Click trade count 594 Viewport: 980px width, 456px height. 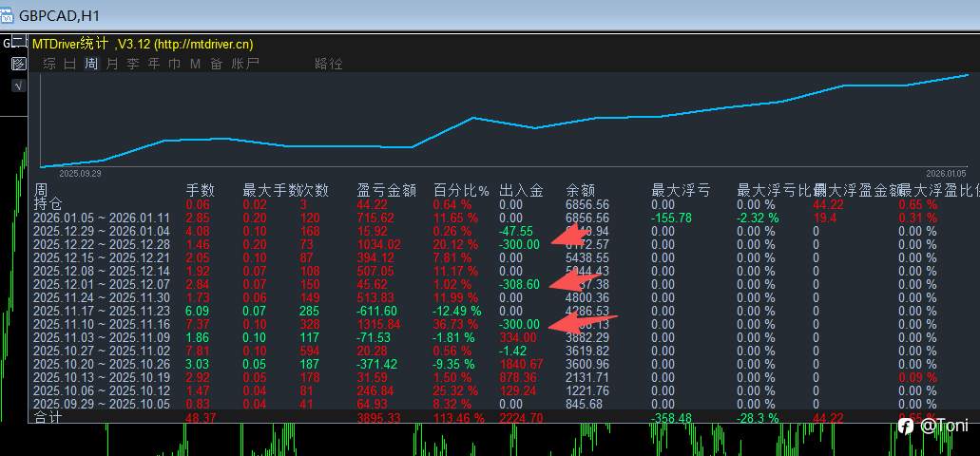click(309, 351)
